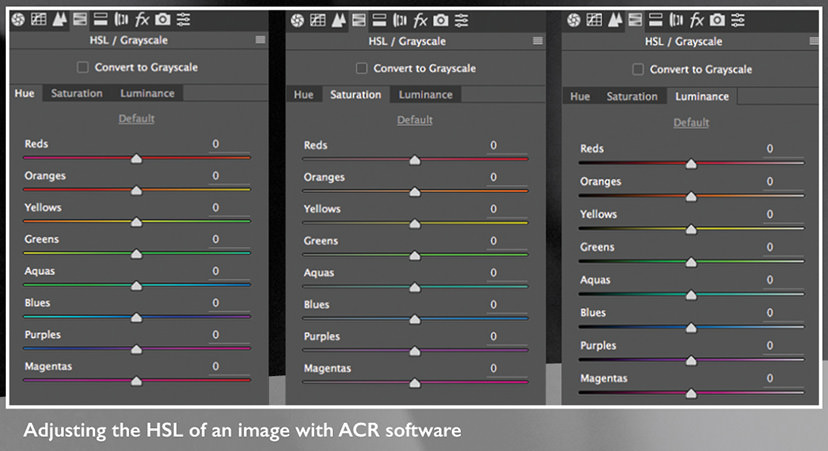Screen dimensions: 828x451
Task: Open Tone Curve icon in Luminance-active panel
Action: pyautogui.click(x=594, y=21)
